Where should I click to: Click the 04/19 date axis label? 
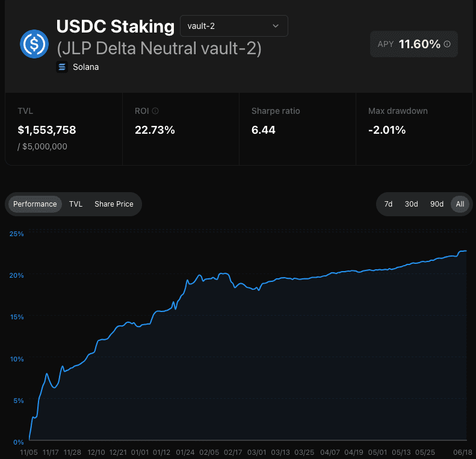click(354, 452)
